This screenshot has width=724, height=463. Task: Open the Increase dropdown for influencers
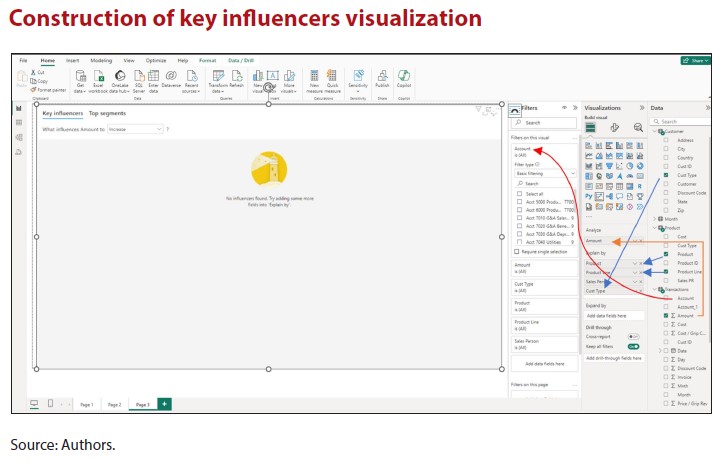[135, 129]
